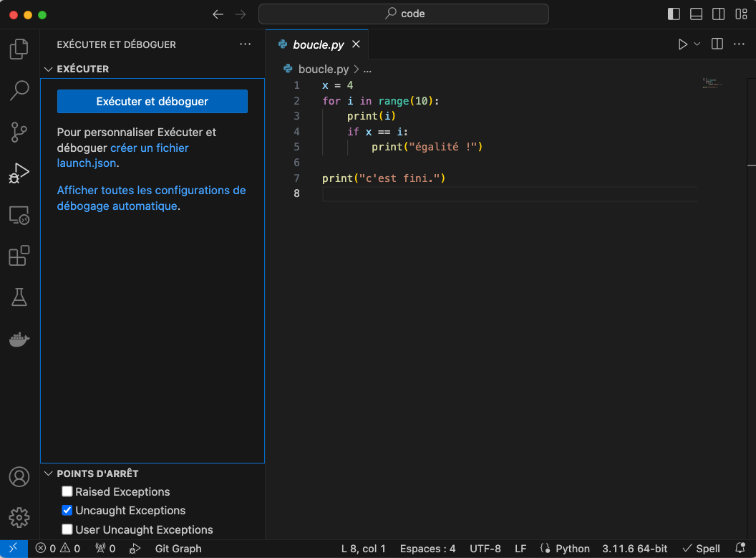Enable the Raised Exceptions checkbox
This screenshot has width=756, height=558.
[x=67, y=491]
